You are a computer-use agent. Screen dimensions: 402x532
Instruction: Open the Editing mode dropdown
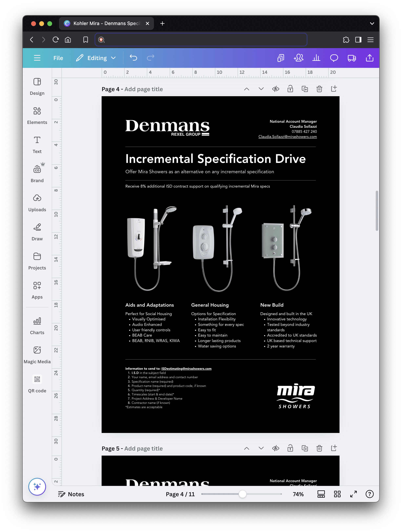96,58
